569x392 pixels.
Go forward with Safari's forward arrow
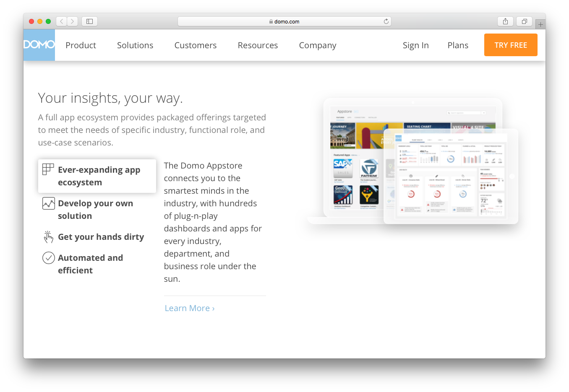click(72, 21)
